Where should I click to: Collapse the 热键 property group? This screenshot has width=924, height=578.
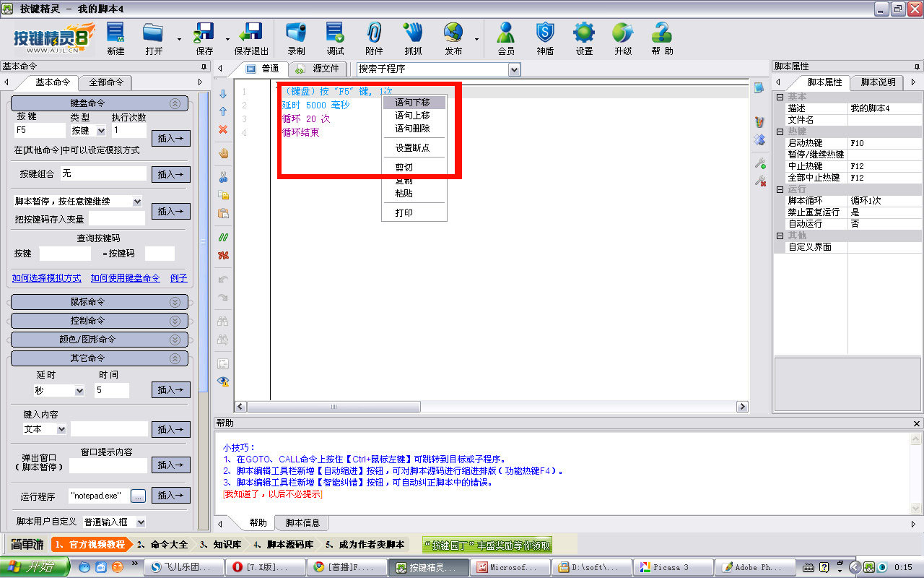click(780, 131)
